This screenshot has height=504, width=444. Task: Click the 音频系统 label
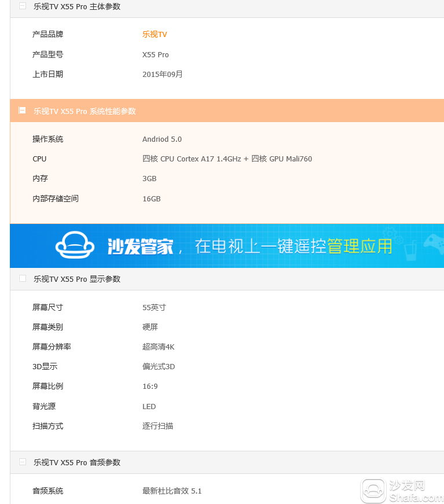click(47, 491)
